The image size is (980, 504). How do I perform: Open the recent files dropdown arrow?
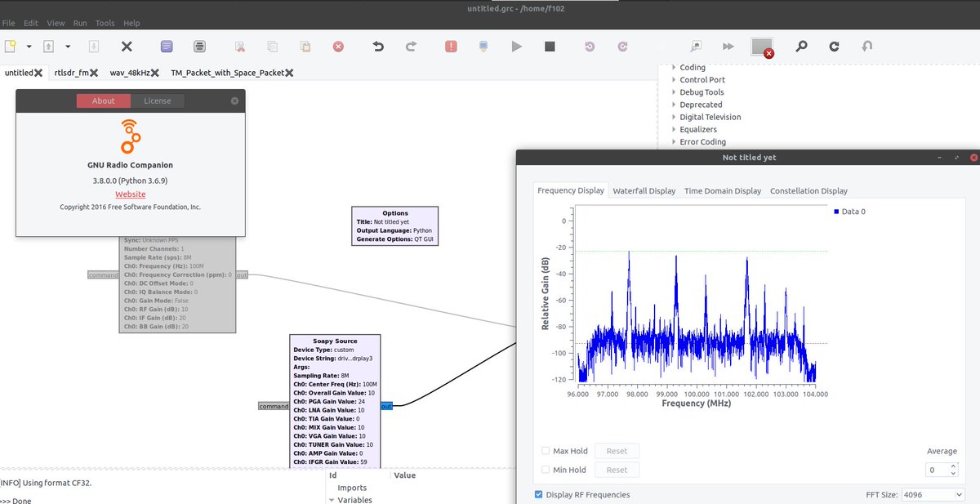pyautogui.click(x=68, y=47)
